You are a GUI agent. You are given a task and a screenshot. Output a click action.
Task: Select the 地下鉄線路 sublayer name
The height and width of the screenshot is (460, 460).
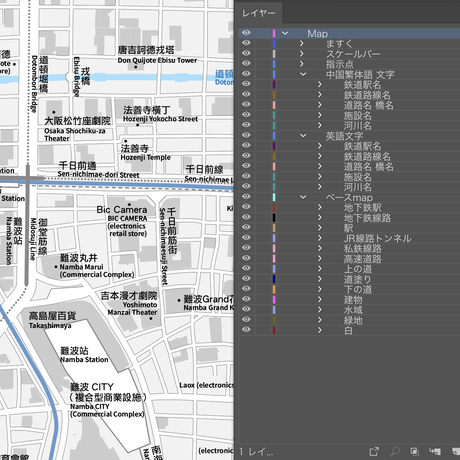[367, 218]
